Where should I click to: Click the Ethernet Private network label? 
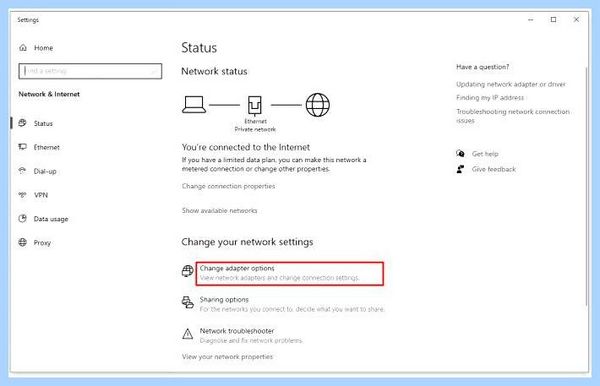(255, 125)
